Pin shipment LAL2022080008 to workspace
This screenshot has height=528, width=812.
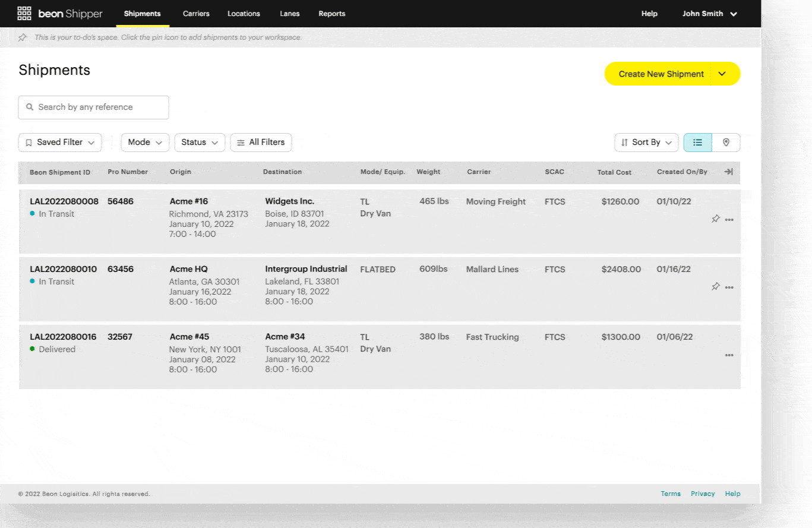coord(715,219)
